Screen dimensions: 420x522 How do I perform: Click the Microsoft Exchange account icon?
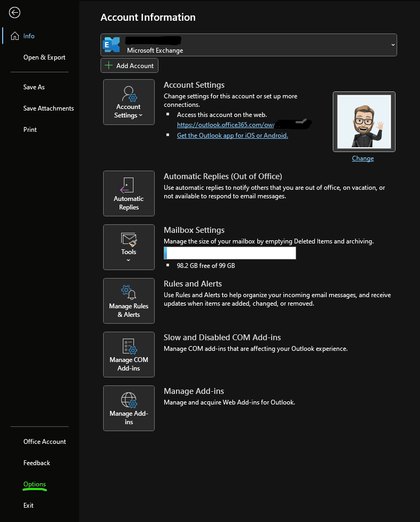111,45
